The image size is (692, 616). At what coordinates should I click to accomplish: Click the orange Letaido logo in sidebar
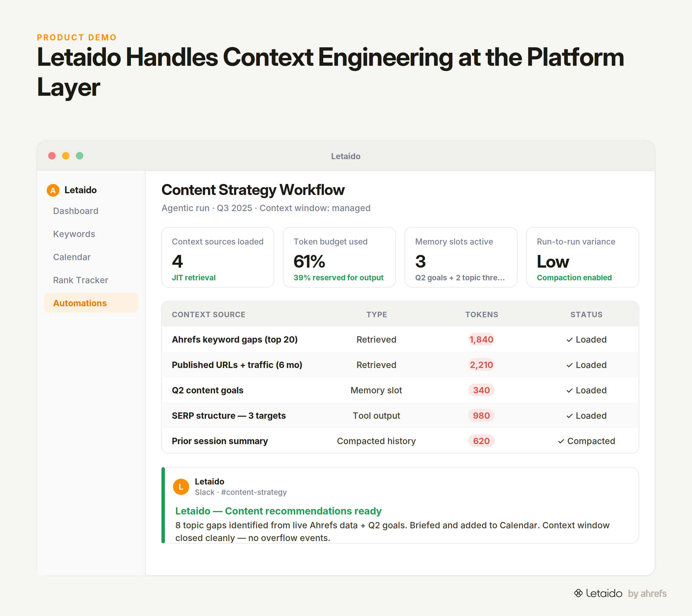(x=53, y=190)
